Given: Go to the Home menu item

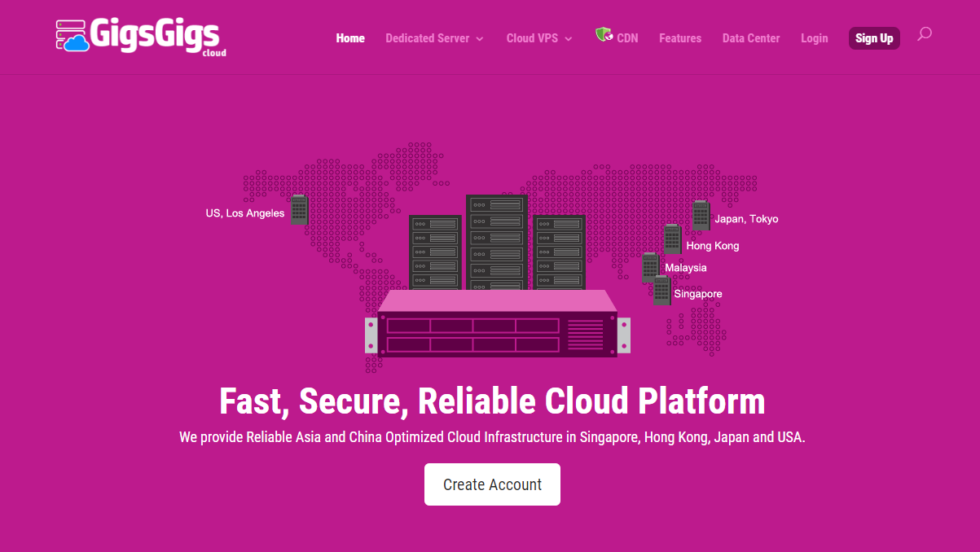Looking at the screenshot, I should 350,38.
